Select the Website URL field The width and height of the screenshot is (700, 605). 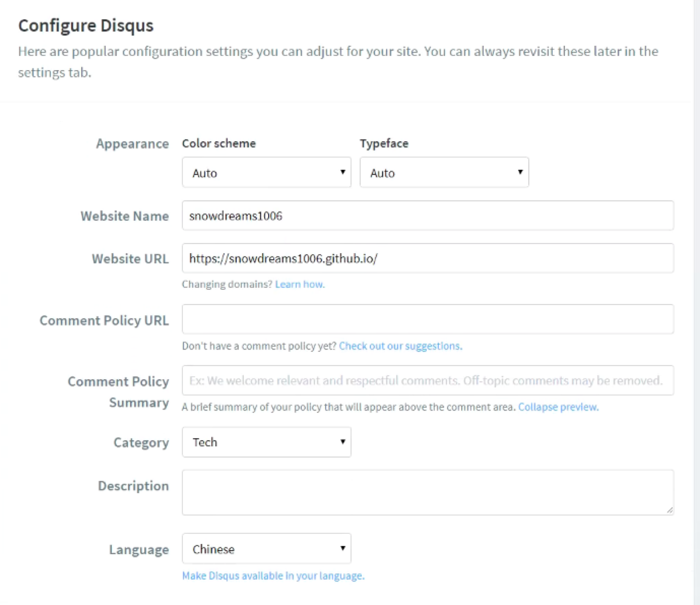pyautogui.click(x=427, y=258)
